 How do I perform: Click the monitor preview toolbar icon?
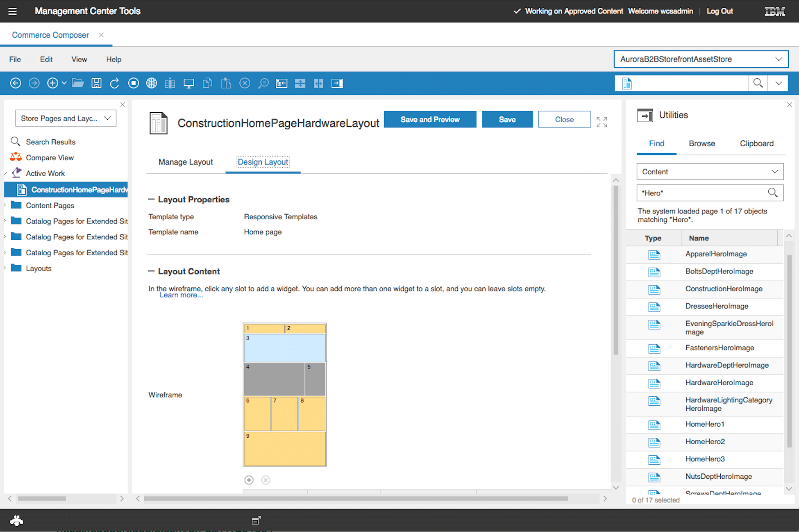189,83
